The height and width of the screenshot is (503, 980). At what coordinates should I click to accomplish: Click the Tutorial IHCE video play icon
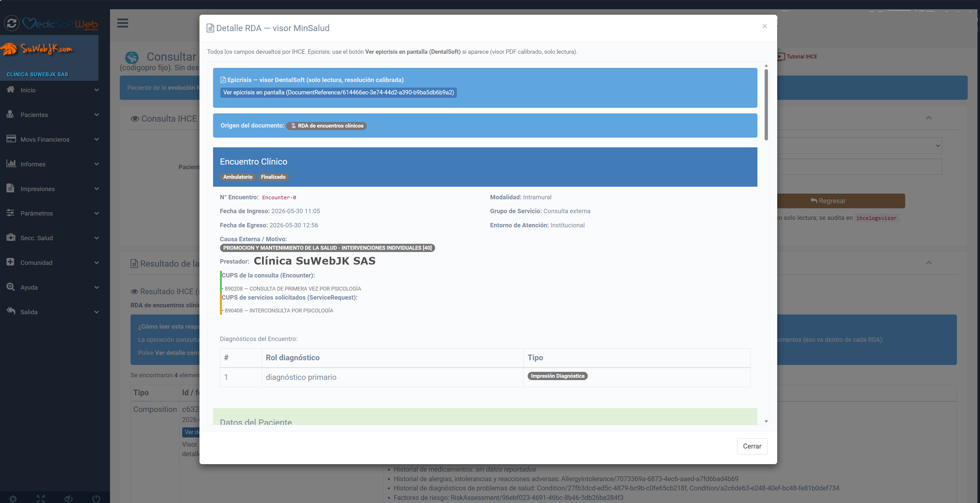point(781,57)
